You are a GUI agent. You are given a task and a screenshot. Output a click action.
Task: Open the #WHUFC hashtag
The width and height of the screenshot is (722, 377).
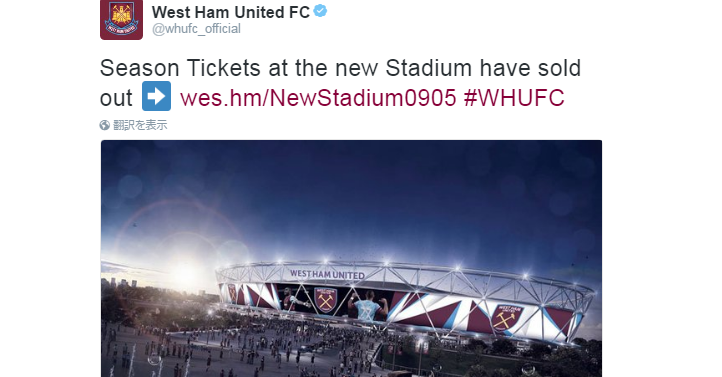point(514,98)
